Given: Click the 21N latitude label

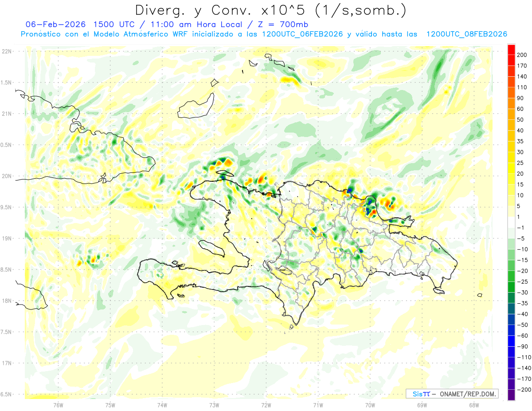Looking at the screenshot, I should [7, 114].
